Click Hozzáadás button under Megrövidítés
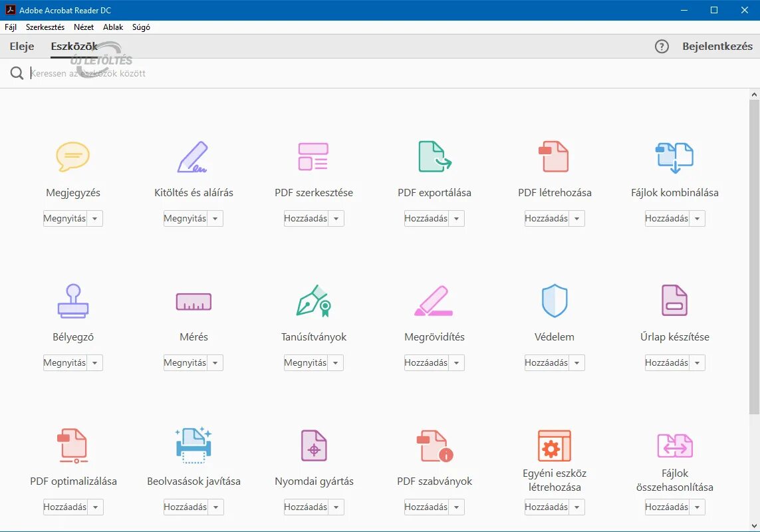The image size is (760, 532). click(x=426, y=362)
